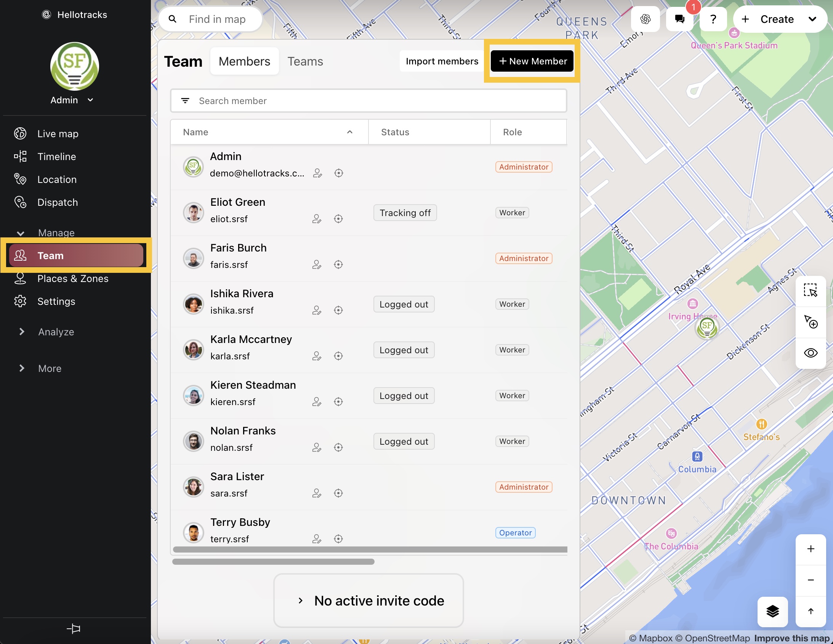Screen dimensions: 833x644
Task: Open the filter icon in member search
Action: 185,100
